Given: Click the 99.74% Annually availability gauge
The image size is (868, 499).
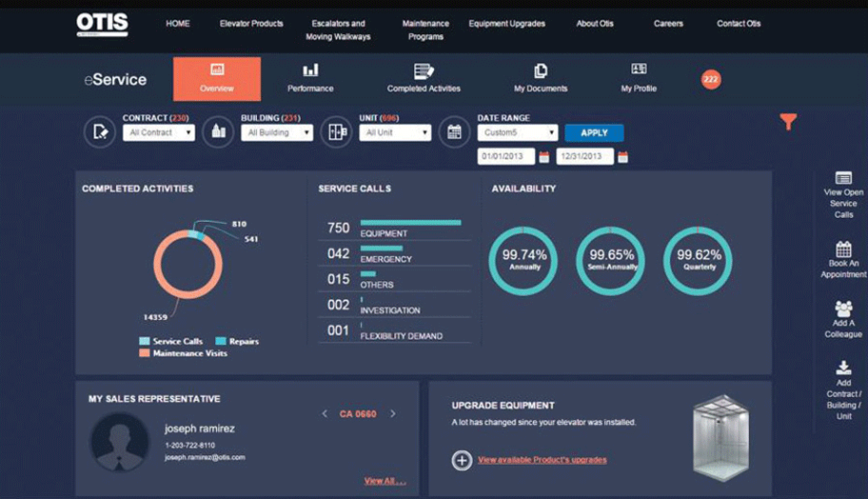Looking at the screenshot, I should pyautogui.click(x=523, y=261).
